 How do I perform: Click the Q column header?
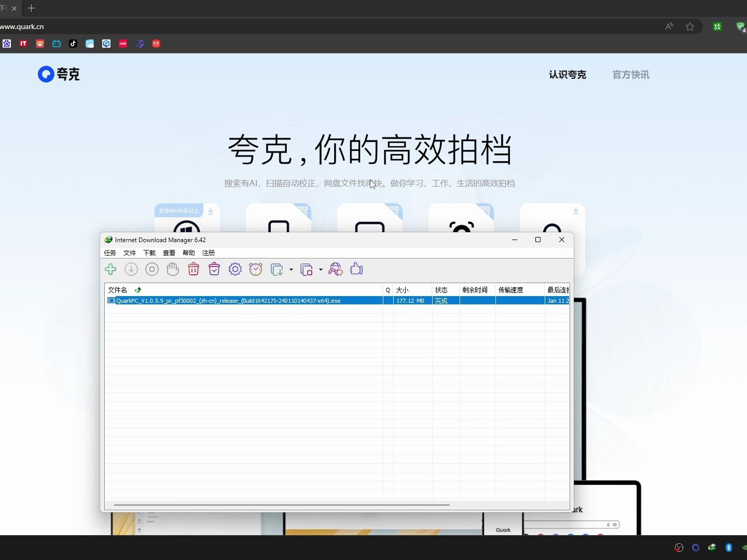(x=388, y=290)
